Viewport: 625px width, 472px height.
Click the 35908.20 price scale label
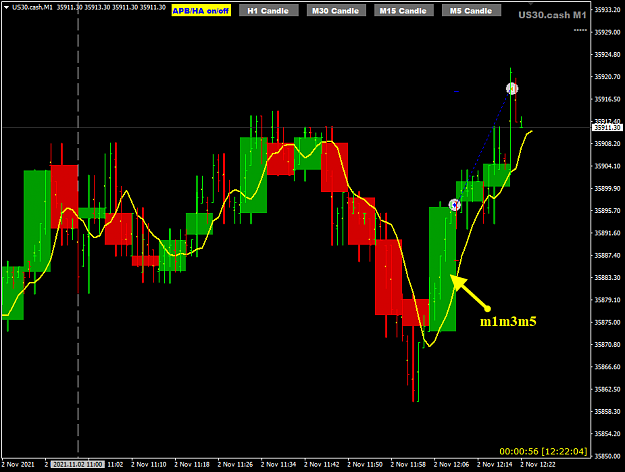coord(607,144)
